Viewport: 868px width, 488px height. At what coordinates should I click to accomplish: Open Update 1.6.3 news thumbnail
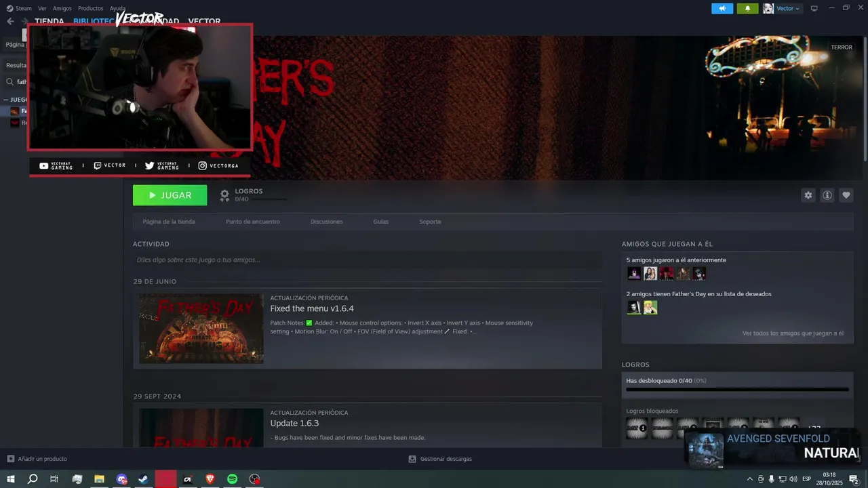click(201, 428)
